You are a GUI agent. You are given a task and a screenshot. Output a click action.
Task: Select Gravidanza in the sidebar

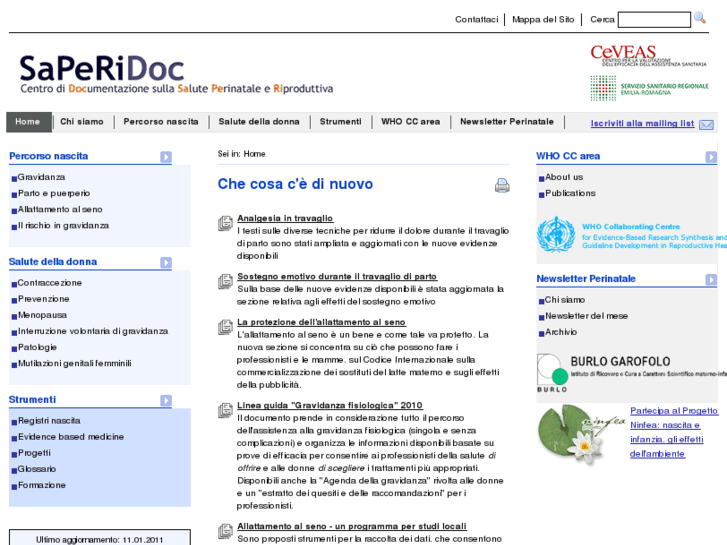click(x=41, y=177)
